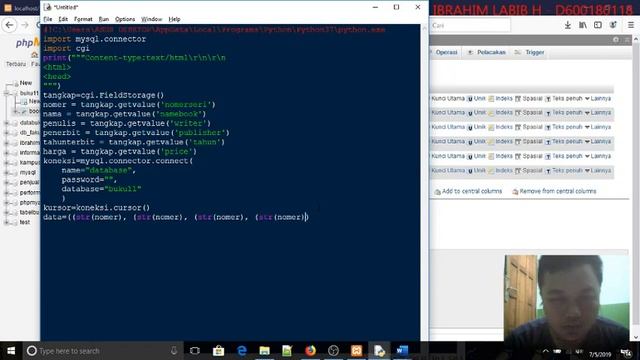Open the Firefox hamburger menu
The width and height of the screenshot is (640, 360).
pyautogui.click(x=631, y=25)
